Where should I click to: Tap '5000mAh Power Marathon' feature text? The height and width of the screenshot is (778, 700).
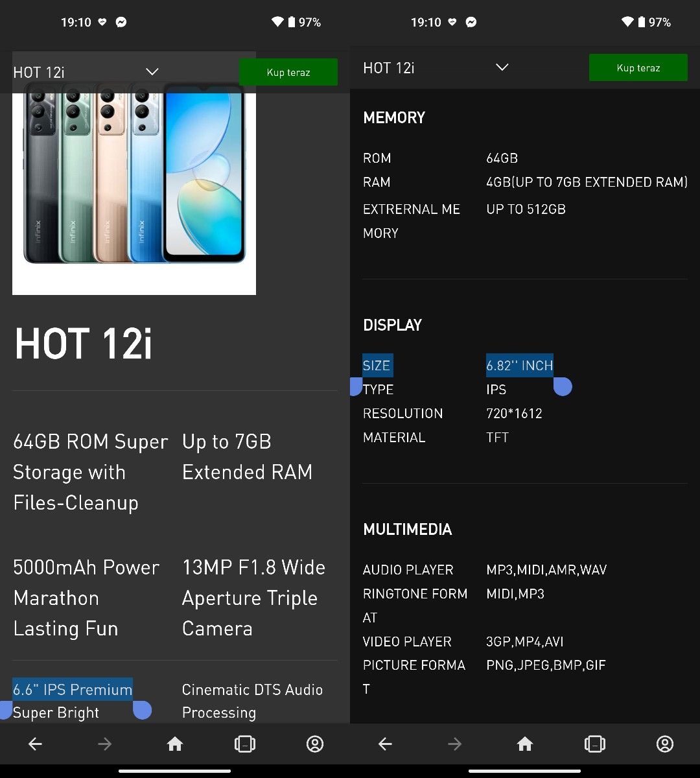[86, 598]
